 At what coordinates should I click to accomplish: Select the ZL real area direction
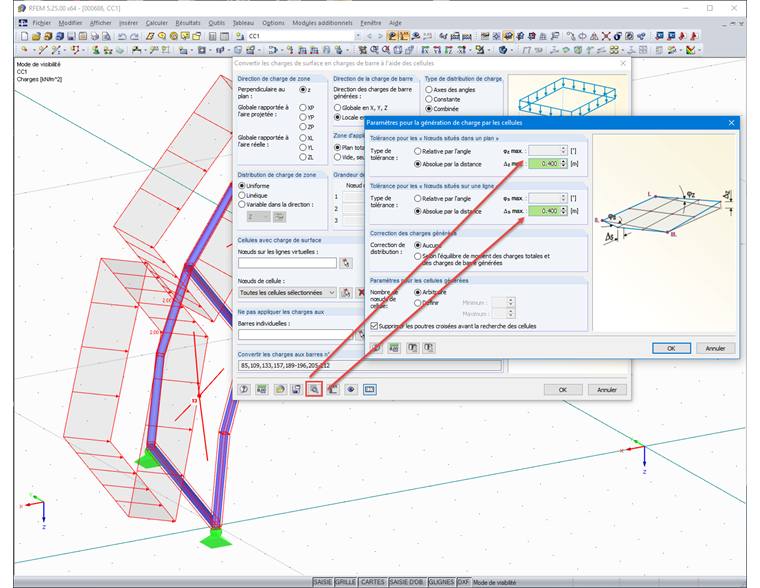click(x=303, y=157)
